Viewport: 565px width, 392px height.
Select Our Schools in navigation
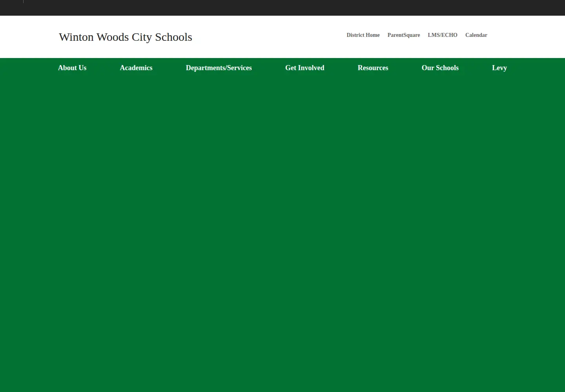tap(440, 68)
